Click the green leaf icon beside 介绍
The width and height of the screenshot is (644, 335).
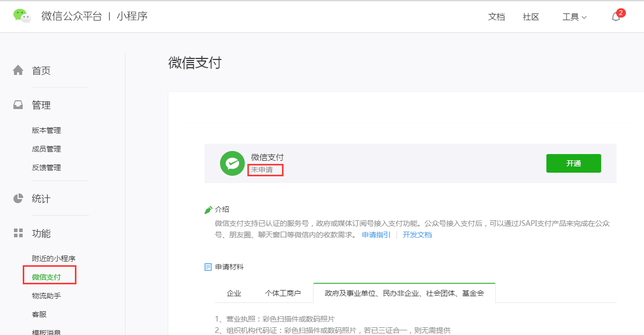point(209,209)
